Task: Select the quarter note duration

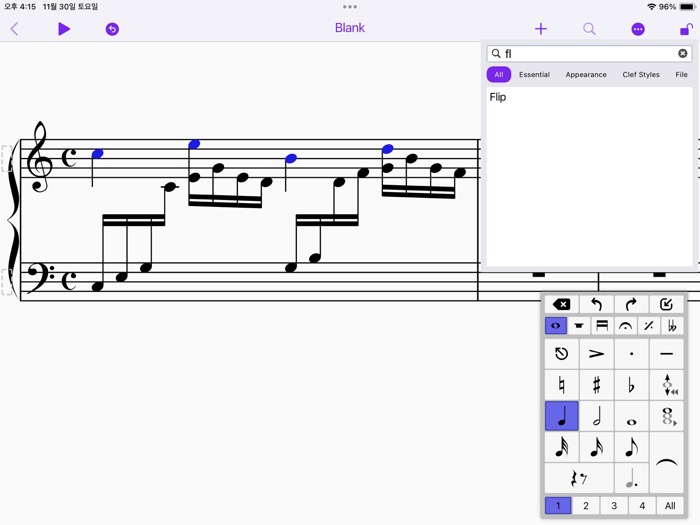Action: [562, 416]
